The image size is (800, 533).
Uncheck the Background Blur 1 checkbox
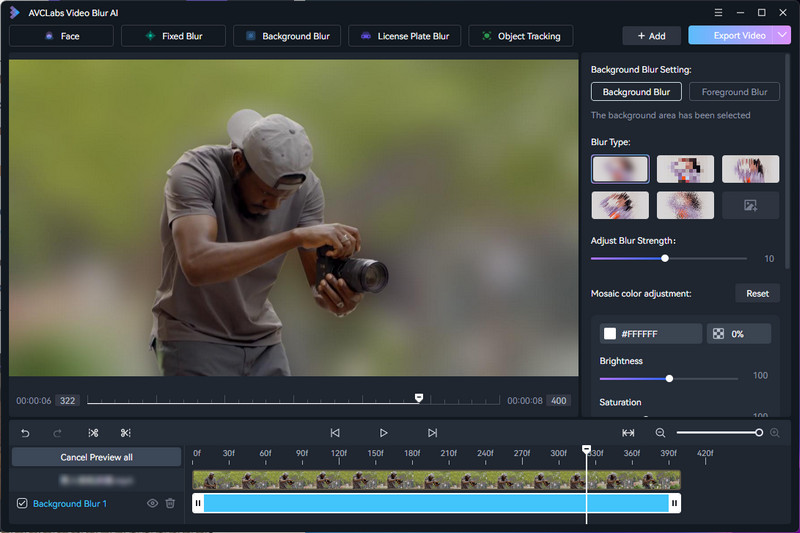point(22,503)
